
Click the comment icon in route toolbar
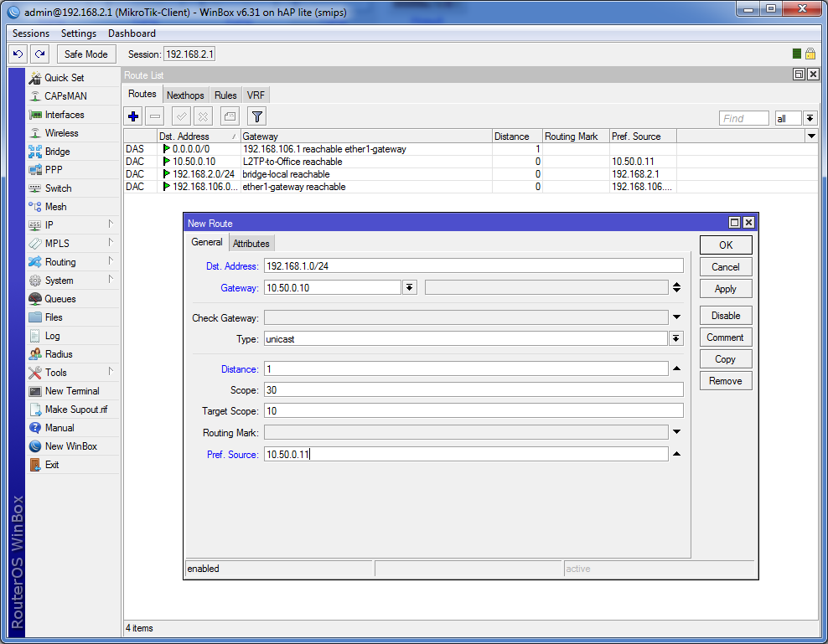230,117
